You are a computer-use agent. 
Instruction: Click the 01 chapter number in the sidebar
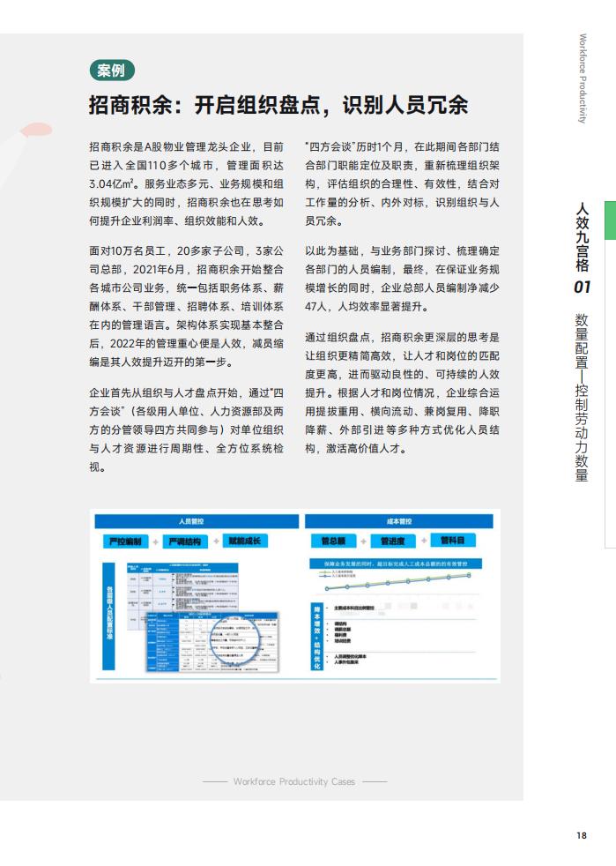(x=583, y=287)
